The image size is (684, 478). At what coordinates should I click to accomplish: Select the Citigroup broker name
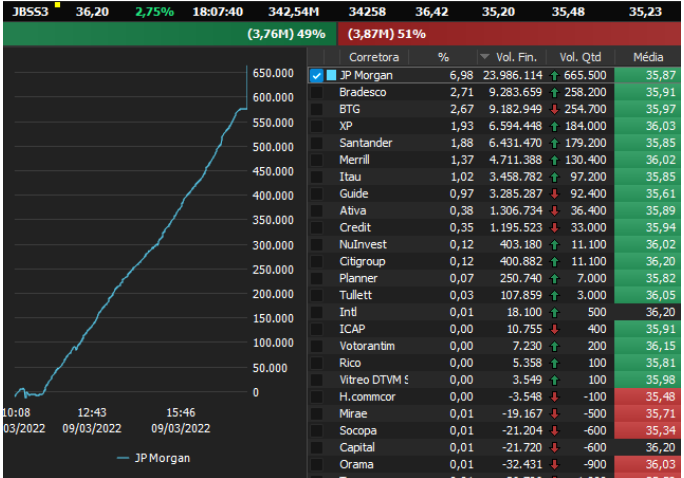click(x=362, y=261)
